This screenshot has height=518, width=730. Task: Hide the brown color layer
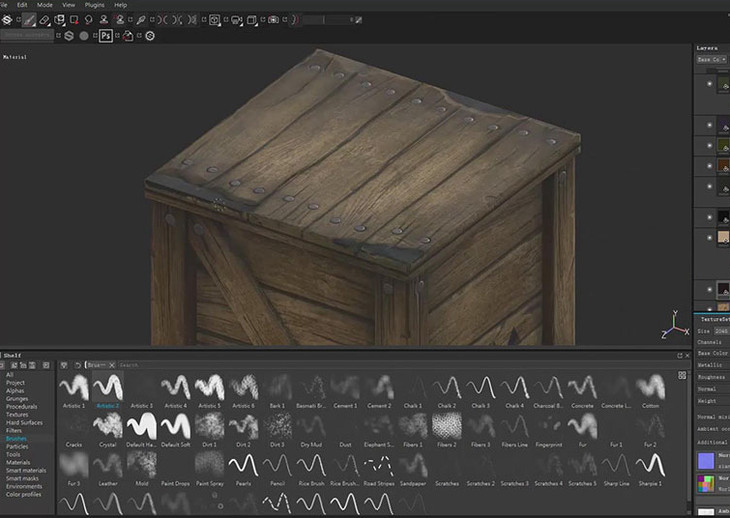pyautogui.click(x=710, y=166)
